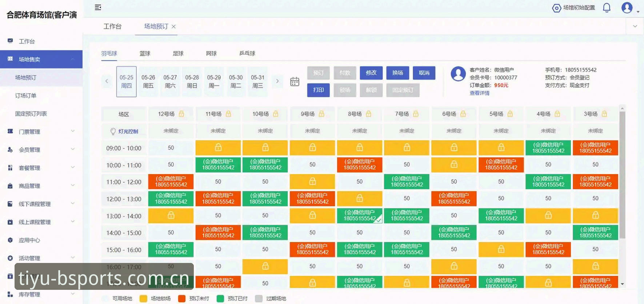The height and width of the screenshot is (304, 644).
Task: Select locked slot court 11 at 09:00
Action: click(218, 147)
